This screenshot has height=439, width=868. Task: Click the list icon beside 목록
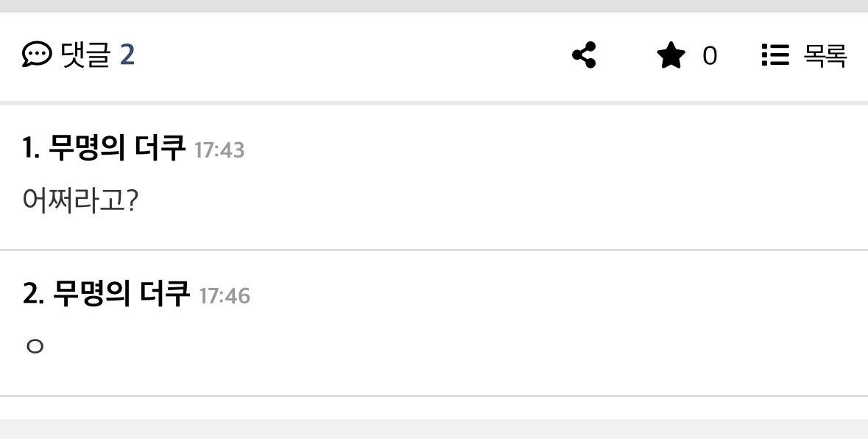[x=775, y=55]
